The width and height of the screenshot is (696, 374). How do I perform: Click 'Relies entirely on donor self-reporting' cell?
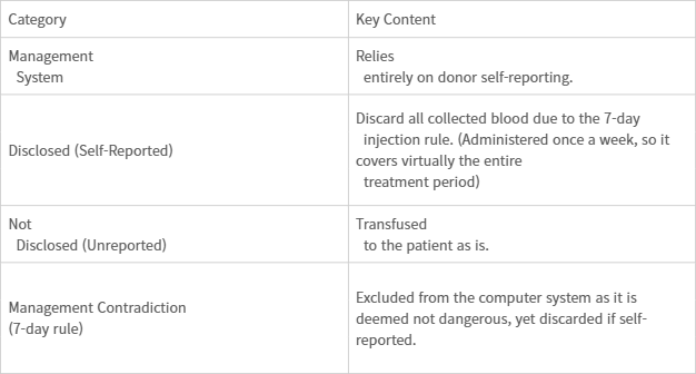tap(522, 66)
